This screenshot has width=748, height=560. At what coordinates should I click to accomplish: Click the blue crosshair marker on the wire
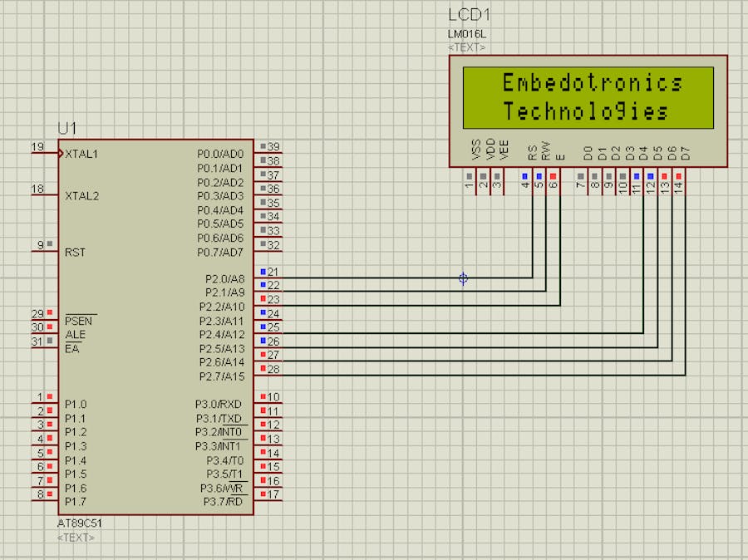click(463, 278)
